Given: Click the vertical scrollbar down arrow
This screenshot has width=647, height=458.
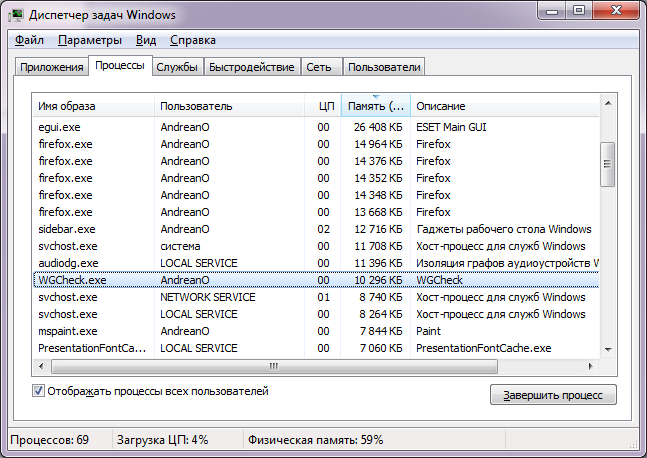Looking at the screenshot, I should coord(608,349).
